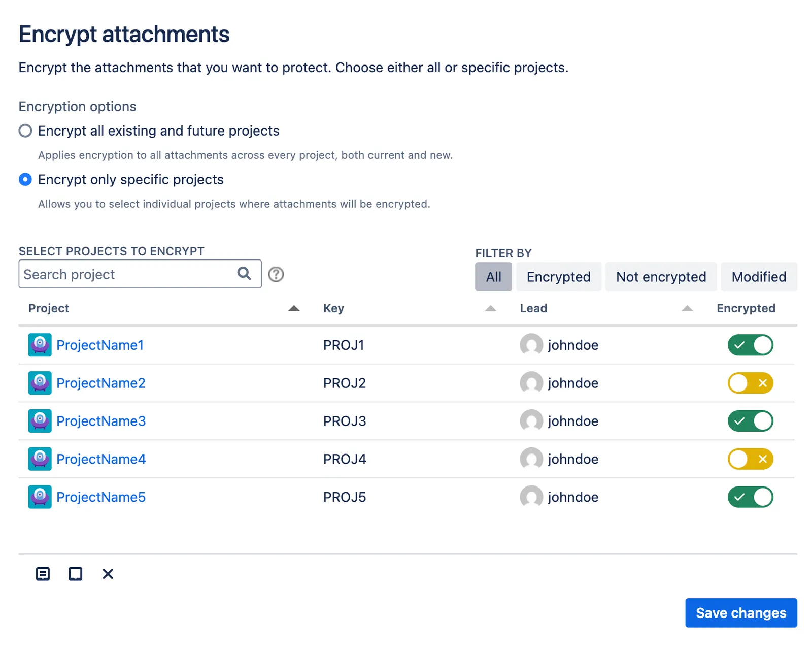Image resolution: width=812 pixels, height=649 pixels.
Task: Click the search magnifier icon
Action: coord(244,274)
